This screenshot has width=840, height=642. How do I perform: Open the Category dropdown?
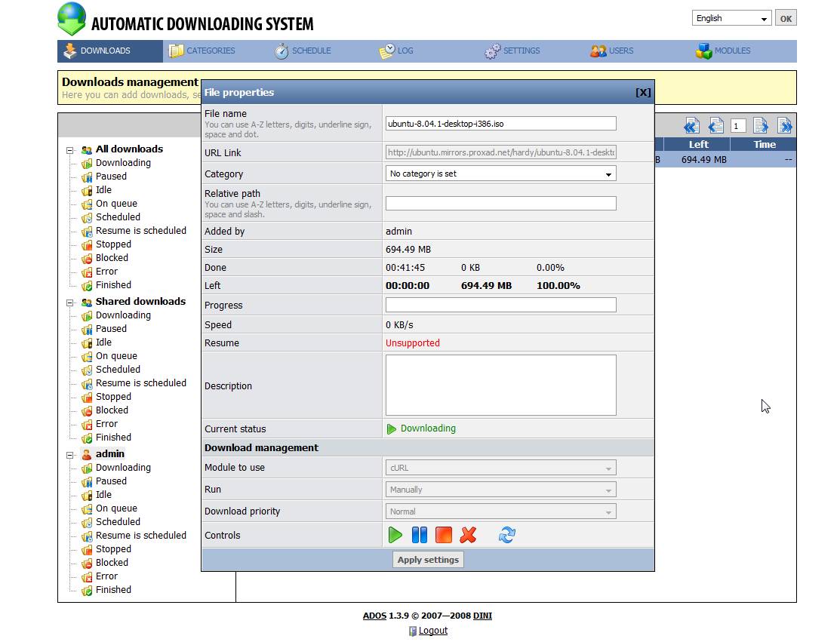pyautogui.click(x=500, y=174)
